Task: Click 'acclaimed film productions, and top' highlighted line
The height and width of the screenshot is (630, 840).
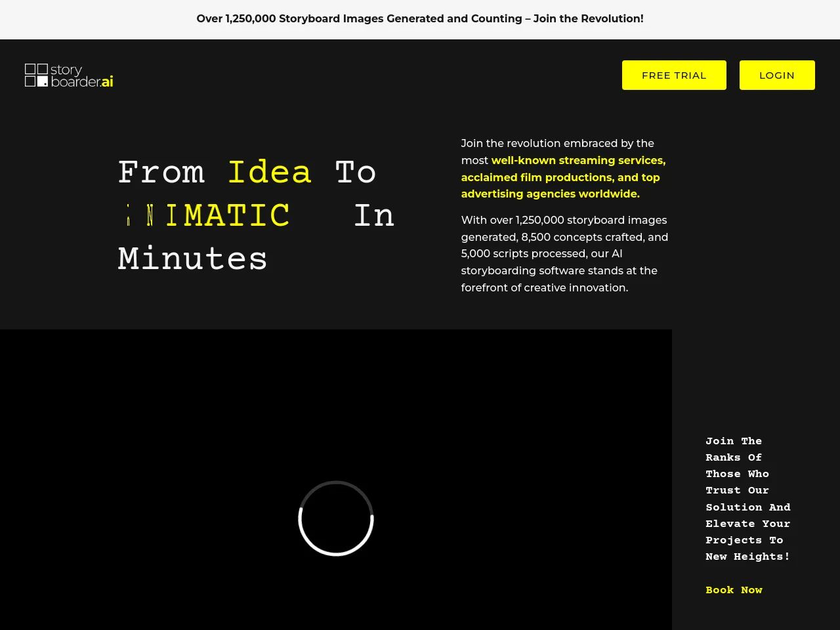Action: 560,177
